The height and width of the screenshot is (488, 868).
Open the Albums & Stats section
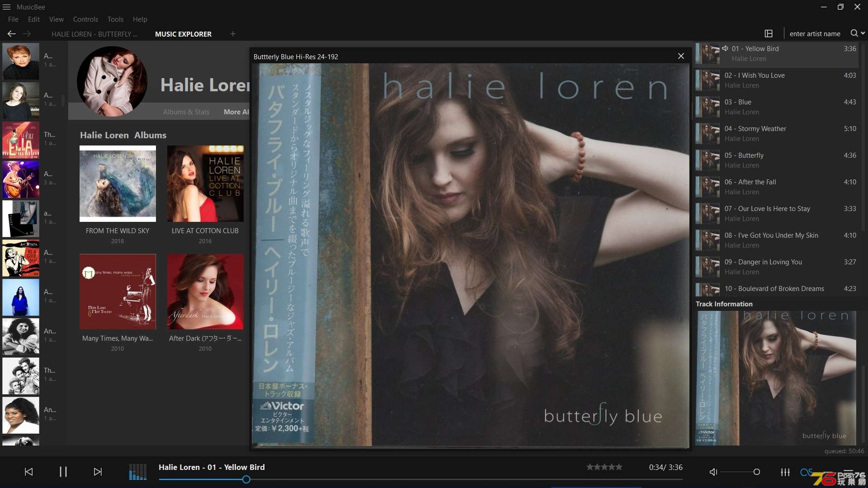(186, 112)
